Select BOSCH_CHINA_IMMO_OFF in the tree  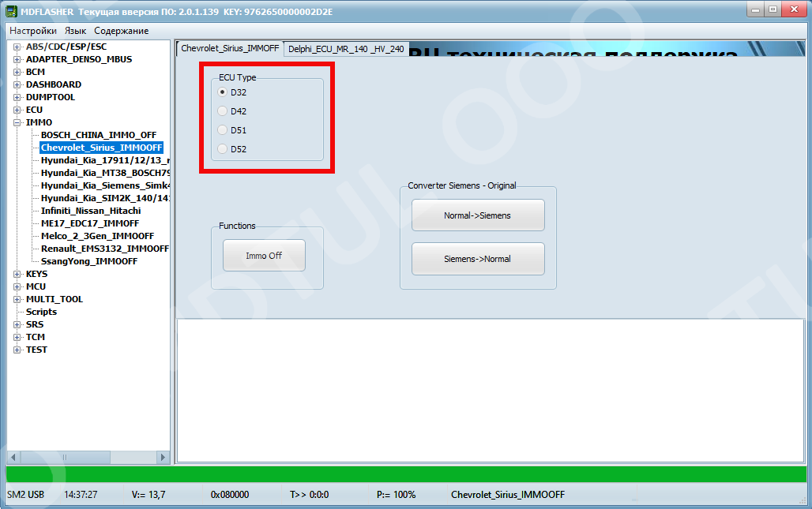click(98, 135)
